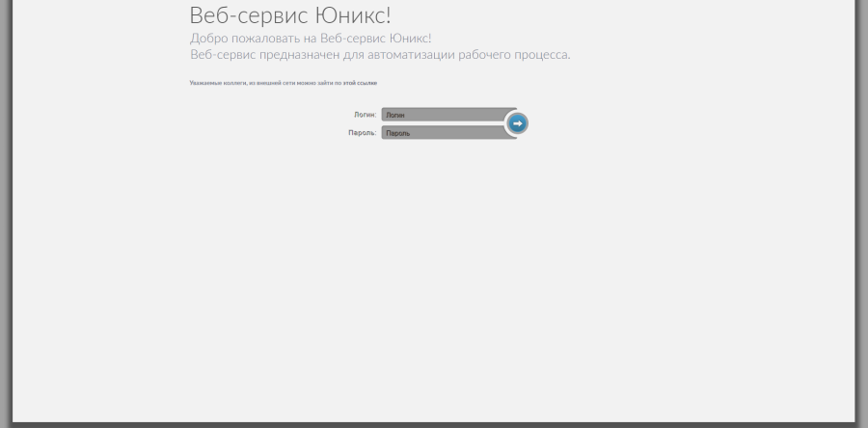Click the Добро пожаловать welcome line
Screen dimensions: 868x428
[311, 39]
